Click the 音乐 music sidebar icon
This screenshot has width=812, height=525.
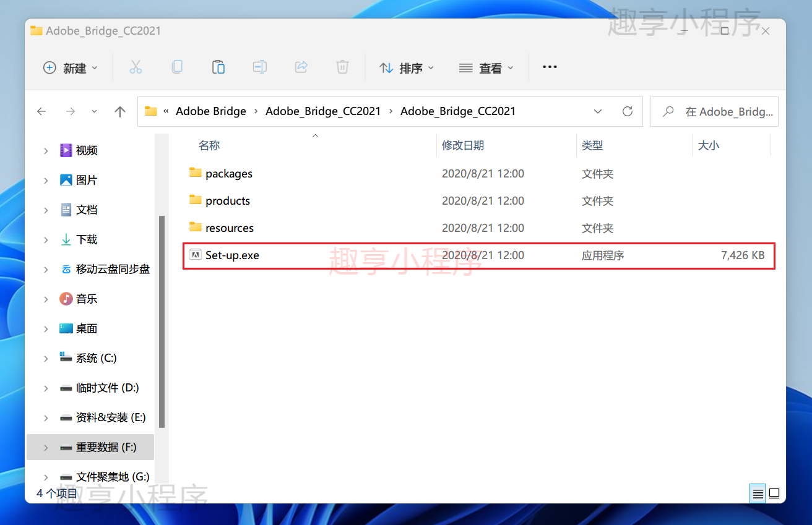click(66, 299)
